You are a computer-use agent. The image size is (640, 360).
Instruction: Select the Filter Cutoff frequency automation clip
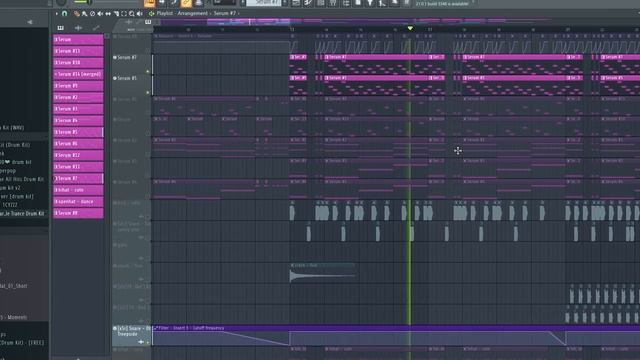click(396, 336)
